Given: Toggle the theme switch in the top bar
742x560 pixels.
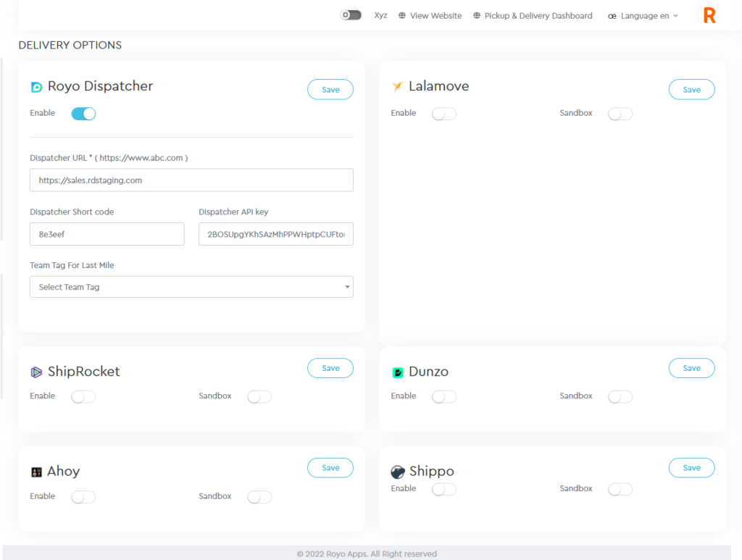Looking at the screenshot, I should click(x=351, y=15).
